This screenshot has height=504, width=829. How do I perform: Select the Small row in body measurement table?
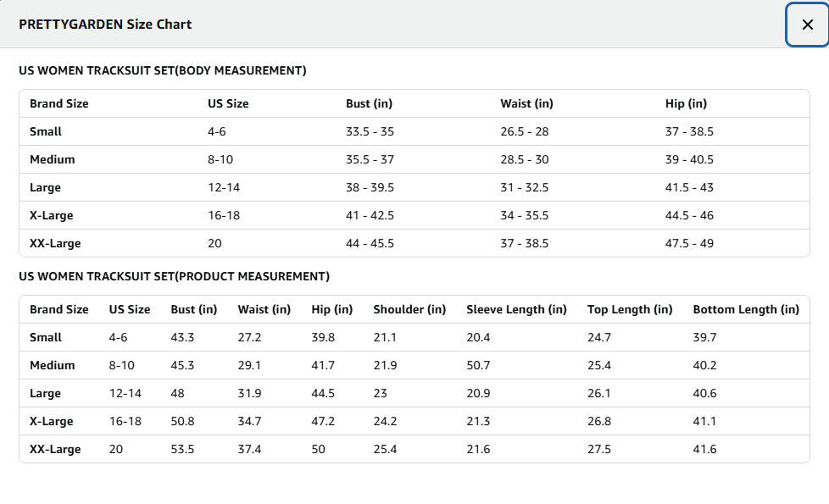pyautogui.click(x=414, y=131)
